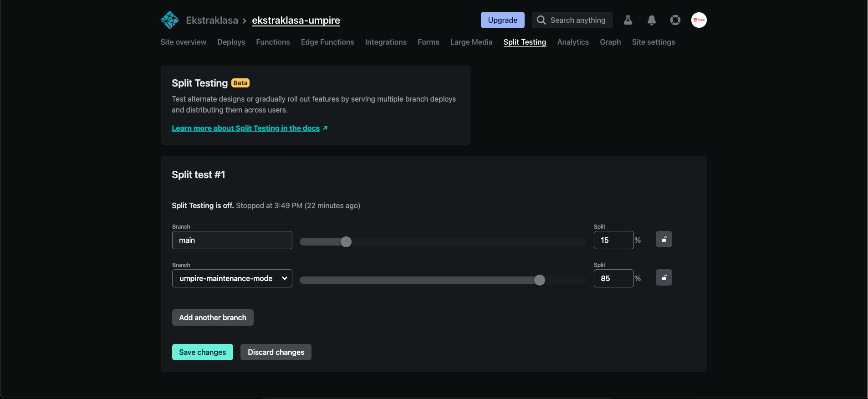The height and width of the screenshot is (399, 868).
Task: Click the Beta badge next to Split Testing
Action: [240, 83]
